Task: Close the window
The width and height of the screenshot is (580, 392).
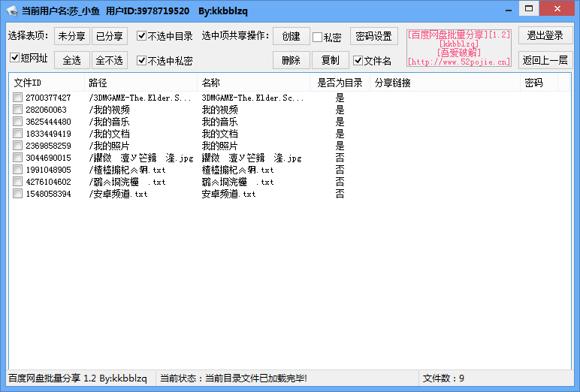Action: click(557, 8)
